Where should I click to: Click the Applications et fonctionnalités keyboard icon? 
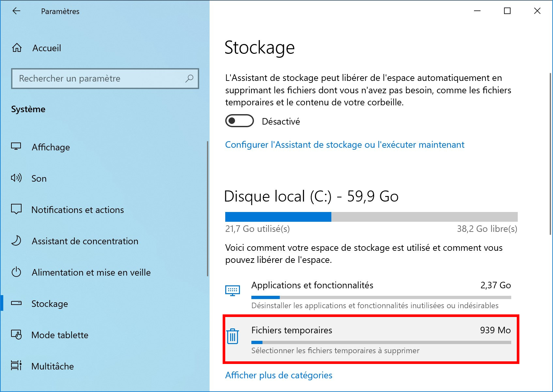pyautogui.click(x=233, y=290)
